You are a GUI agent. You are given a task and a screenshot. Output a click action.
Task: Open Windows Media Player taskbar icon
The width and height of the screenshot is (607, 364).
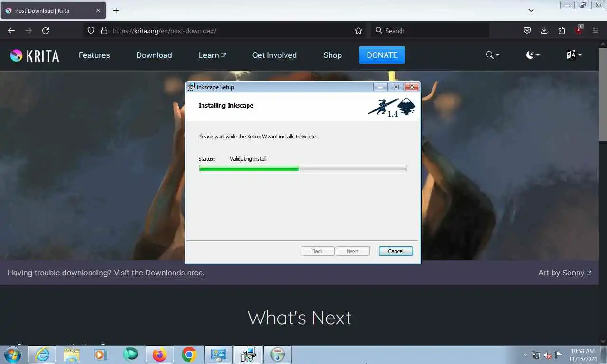[101, 355]
